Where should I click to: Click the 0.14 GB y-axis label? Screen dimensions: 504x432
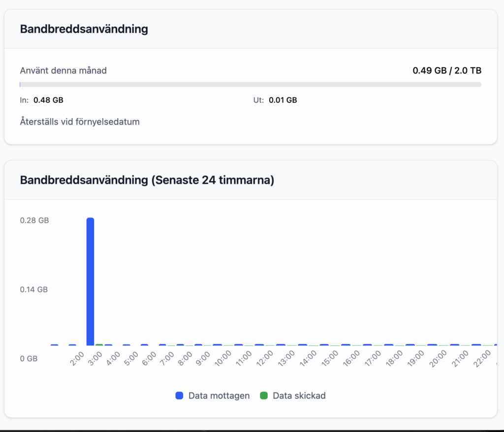[x=34, y=289]
